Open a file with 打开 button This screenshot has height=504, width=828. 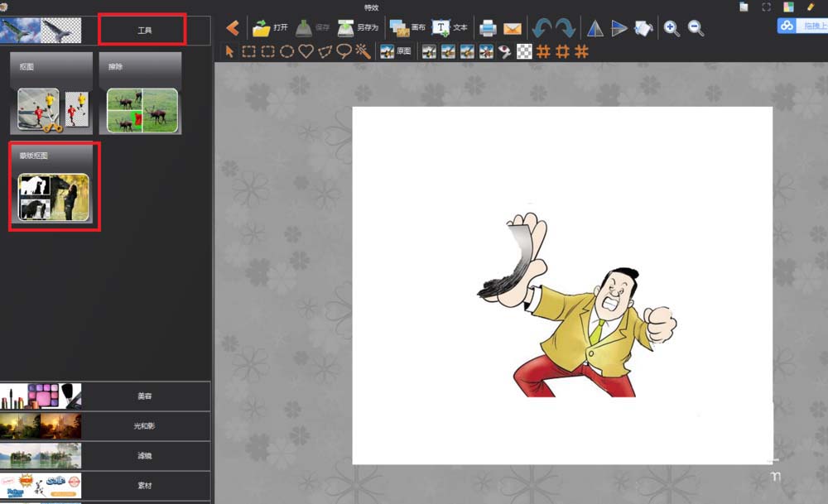270,27
